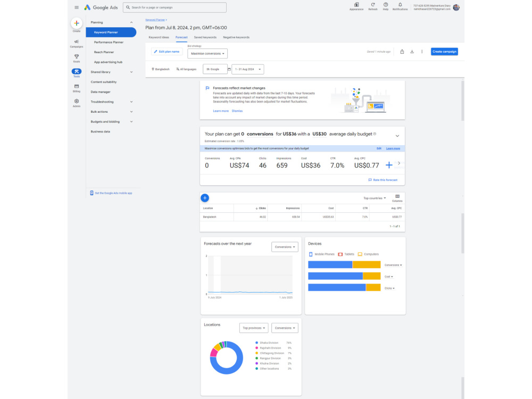This screenshot has height=399, width=532.
Task: Dismiss the forecasts notice
Action: (237, 111)
